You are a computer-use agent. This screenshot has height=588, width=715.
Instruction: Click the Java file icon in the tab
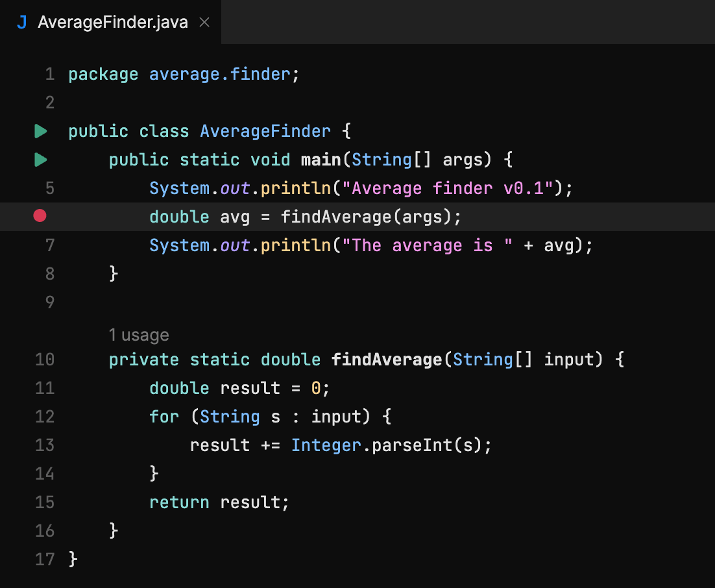(23, 21)
